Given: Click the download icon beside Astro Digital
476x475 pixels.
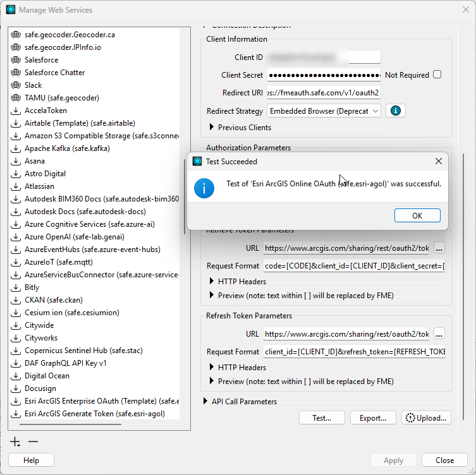Looking at the screenshot, I should [16, 174].
